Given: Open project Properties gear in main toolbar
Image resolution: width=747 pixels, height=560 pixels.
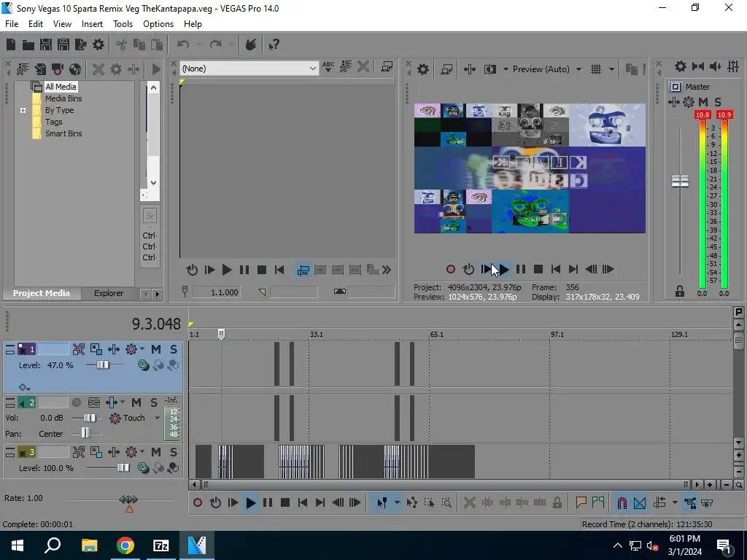Looking at the screenshot, I should (x=98, y=44).
